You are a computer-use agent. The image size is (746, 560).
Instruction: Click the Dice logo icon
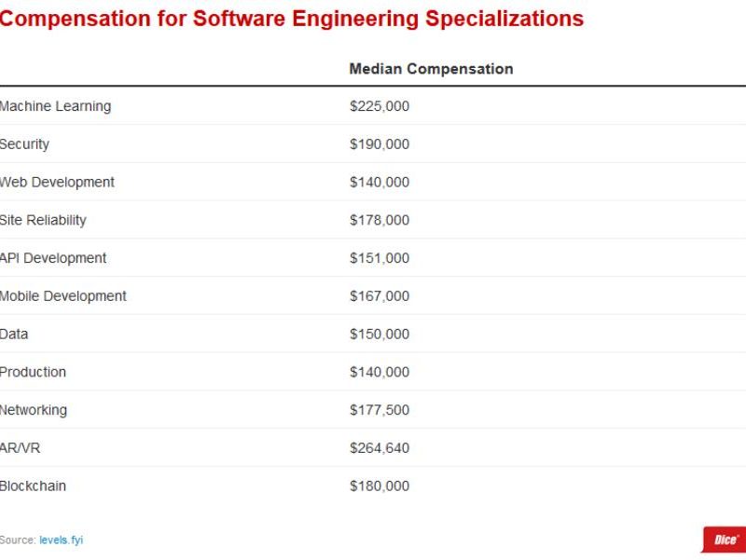725,540
